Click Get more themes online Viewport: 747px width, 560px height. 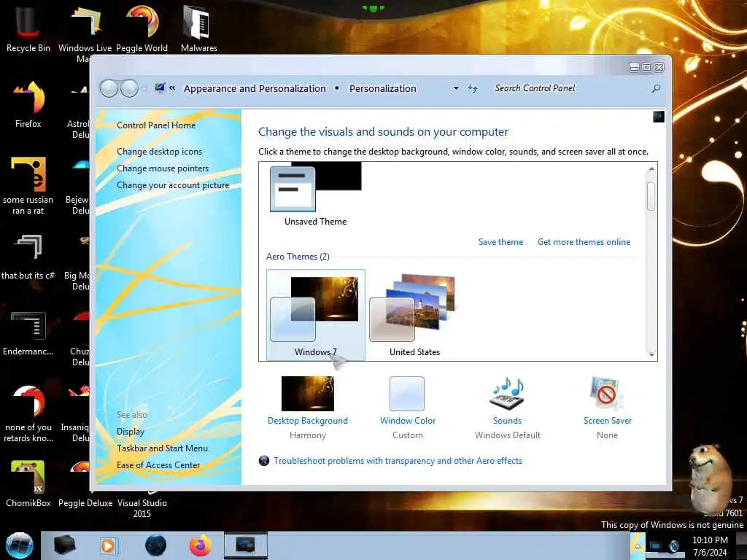point(584,242)
